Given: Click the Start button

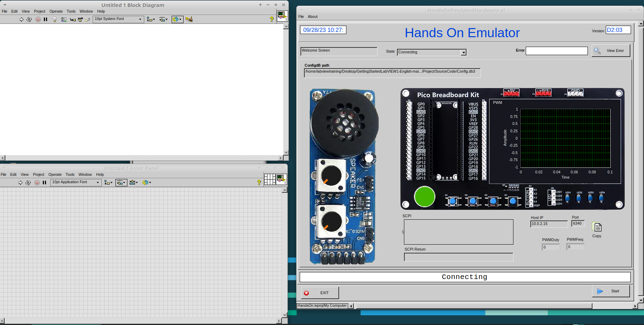Looking at the screenshot, I should click(x=611, y=291).
